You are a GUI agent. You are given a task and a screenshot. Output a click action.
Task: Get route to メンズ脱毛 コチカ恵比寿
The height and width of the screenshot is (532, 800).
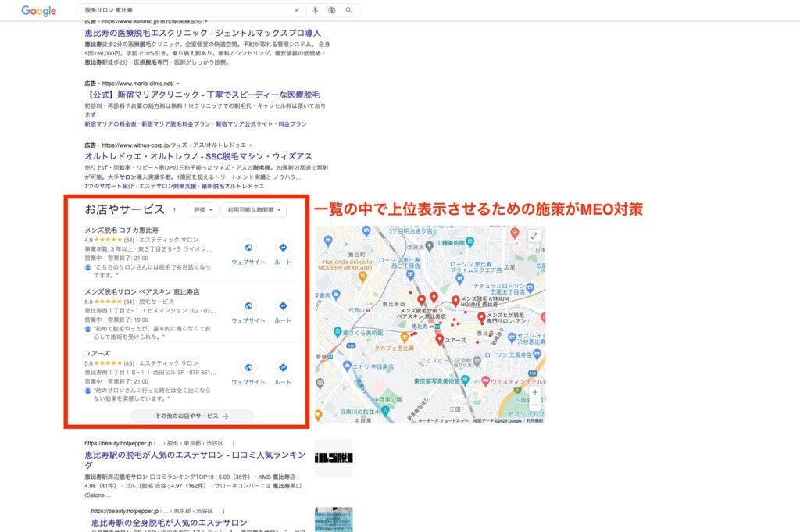click(283, 252)
